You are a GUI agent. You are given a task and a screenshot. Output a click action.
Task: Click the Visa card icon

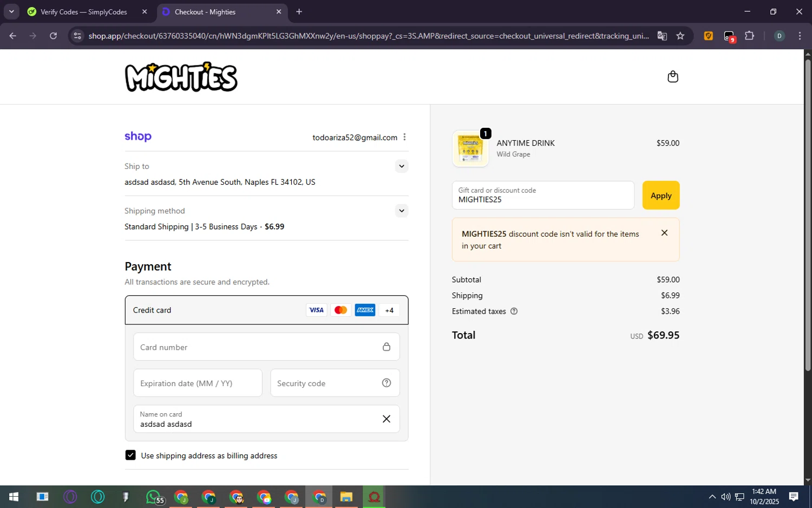(316, 310)
